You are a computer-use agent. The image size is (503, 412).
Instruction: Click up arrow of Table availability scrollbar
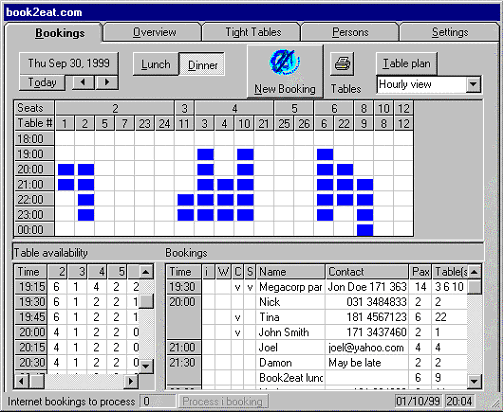click(x=146, y=271)
